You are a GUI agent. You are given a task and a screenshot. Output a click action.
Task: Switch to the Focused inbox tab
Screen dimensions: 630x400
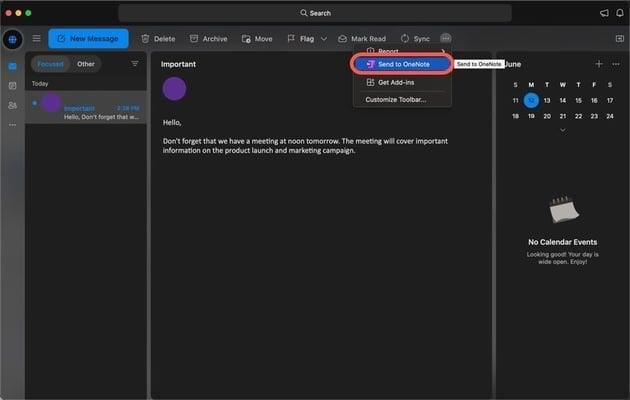[x=50, y=64]
